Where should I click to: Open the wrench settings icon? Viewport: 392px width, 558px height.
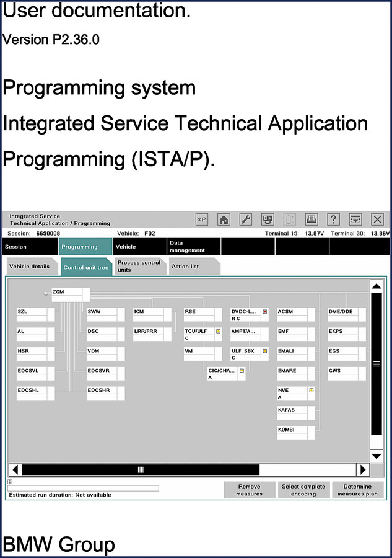click(x=246, y=219)
